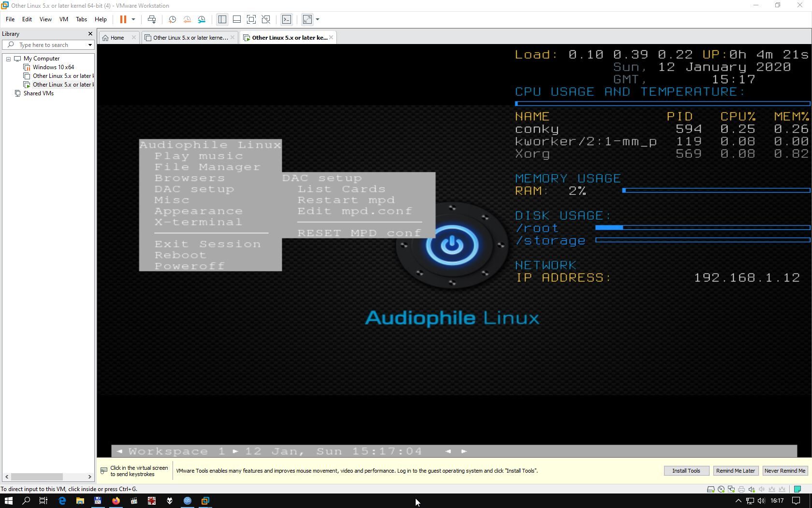Choose Exit Session in the menu
The width and height of the screenshot is (812, 508).
(x=208, y=244)
